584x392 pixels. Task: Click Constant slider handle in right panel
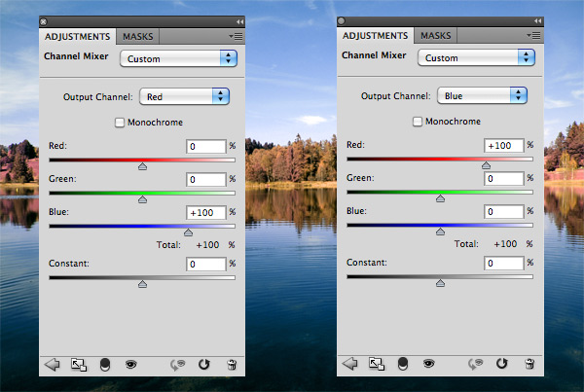440,283
